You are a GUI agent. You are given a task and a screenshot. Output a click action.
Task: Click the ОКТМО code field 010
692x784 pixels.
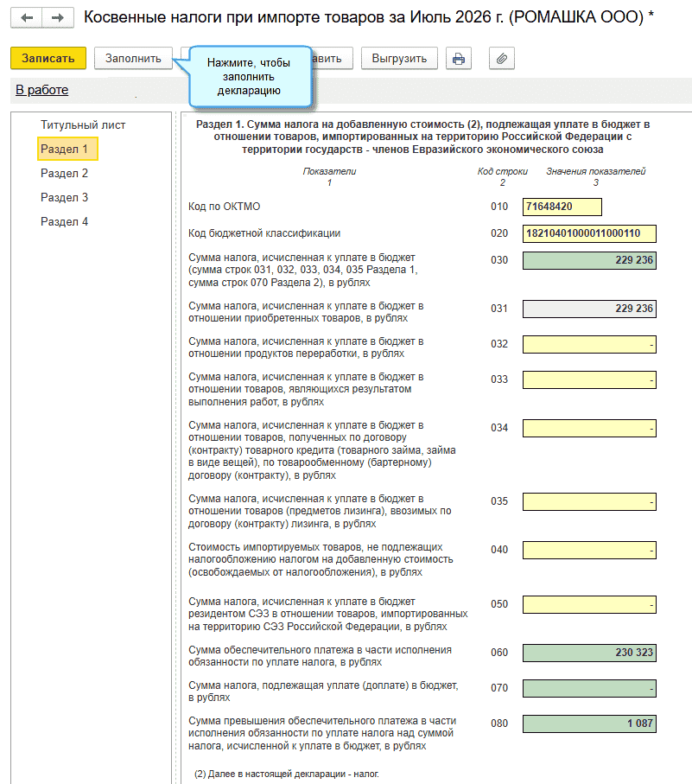tap(562, 207)
